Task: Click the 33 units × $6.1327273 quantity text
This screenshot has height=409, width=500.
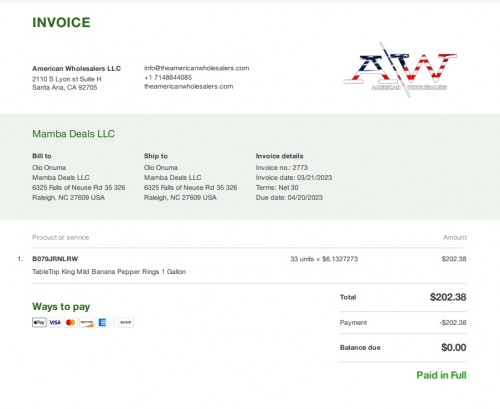Action: click(x=324, y=259)
